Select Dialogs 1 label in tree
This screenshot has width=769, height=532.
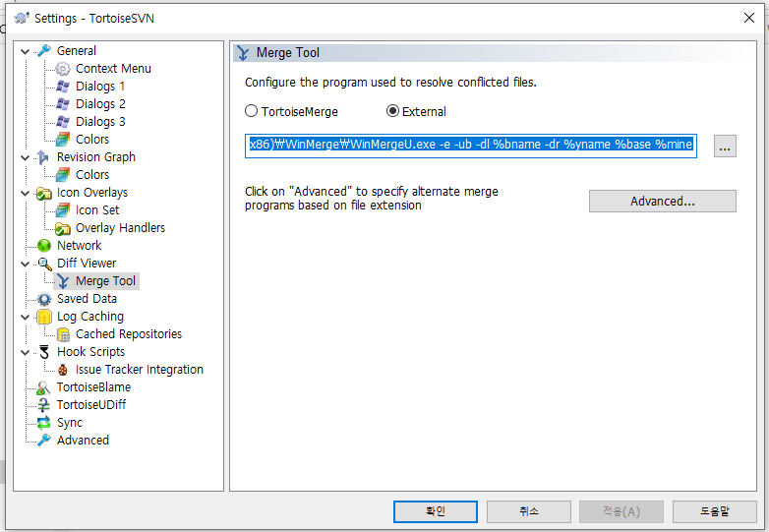pyautogui.click(x=100, y=87)
